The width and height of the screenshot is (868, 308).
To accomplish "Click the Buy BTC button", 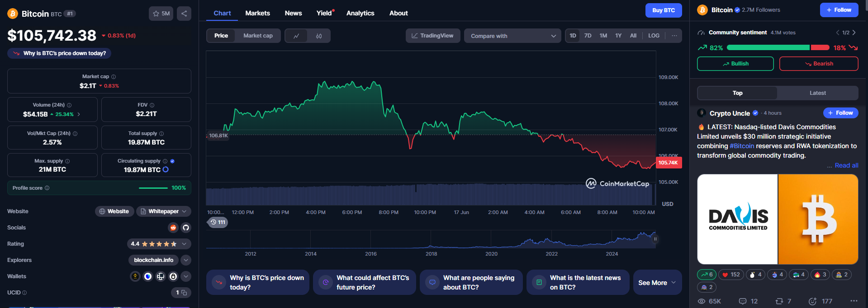I will [664, 10].
